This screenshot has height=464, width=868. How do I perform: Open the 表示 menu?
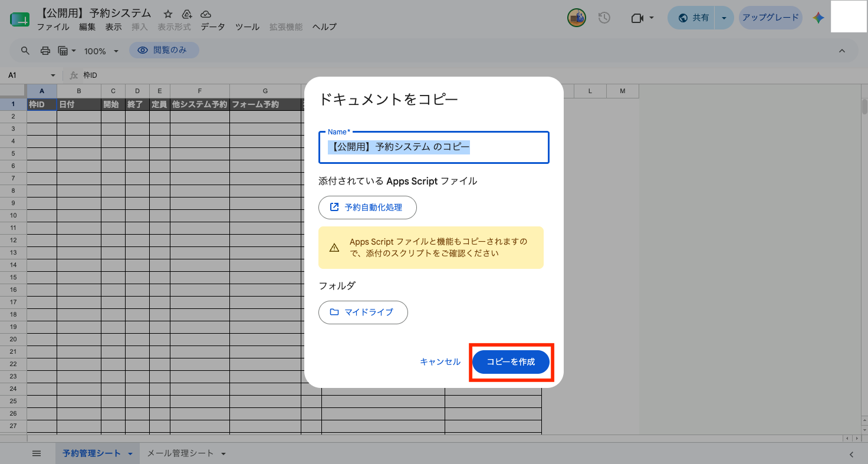(114, 27)
